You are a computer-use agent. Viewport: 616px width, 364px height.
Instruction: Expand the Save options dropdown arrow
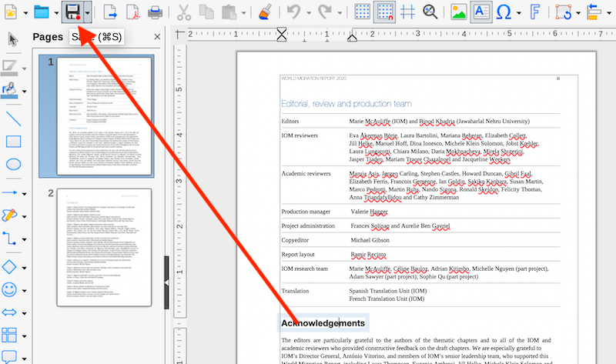click(x=87, y=12)
